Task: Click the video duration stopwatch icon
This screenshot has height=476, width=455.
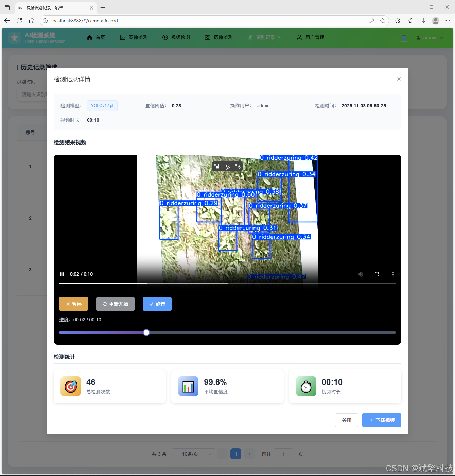Action: click(x=306, y=386)
